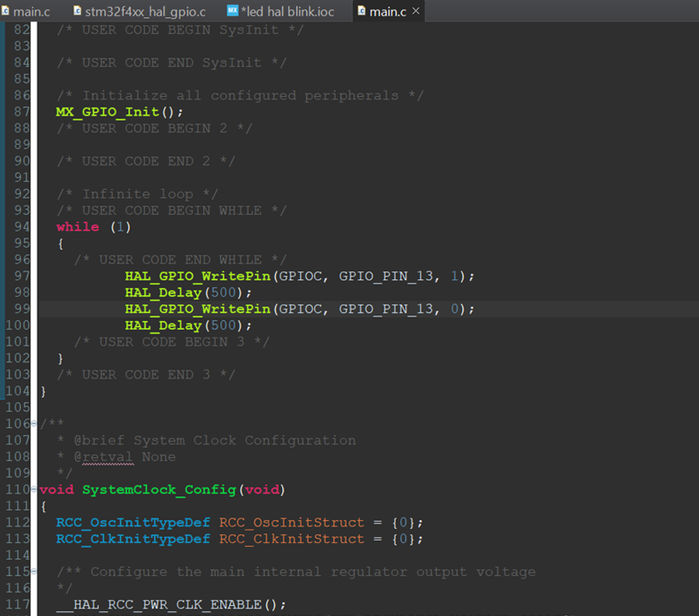
Task: Click the USER CODE END WHILE comment
Action: (180, 260)
